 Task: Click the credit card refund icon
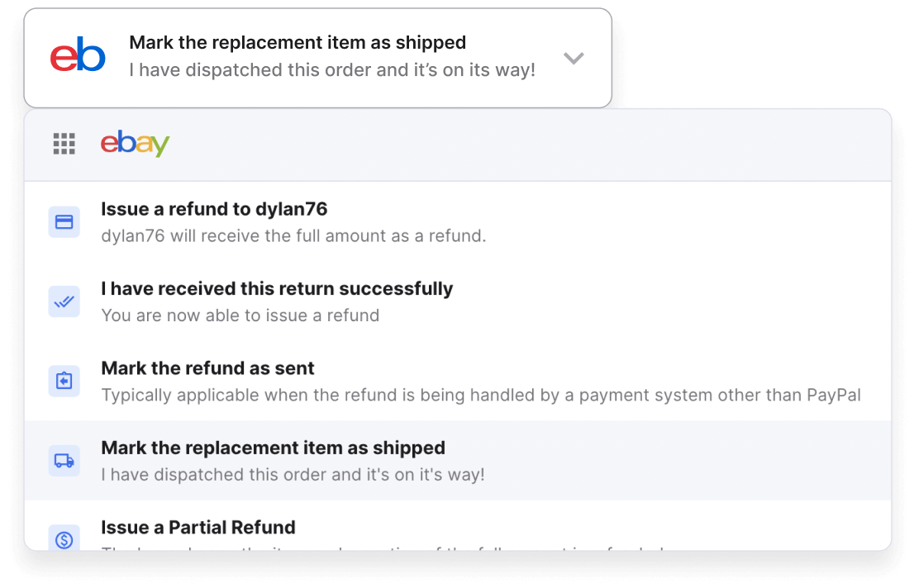click(64, 221)
